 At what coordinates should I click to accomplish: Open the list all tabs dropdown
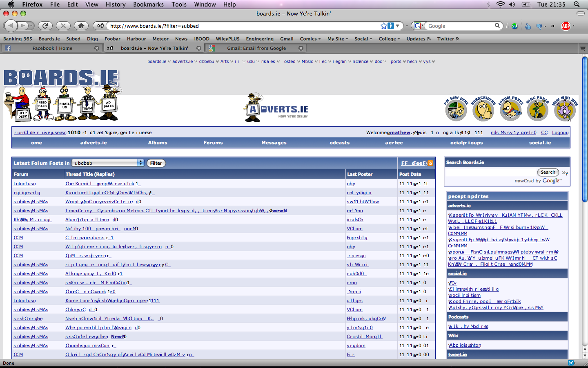pyautogui.click(x=583, y=48)
